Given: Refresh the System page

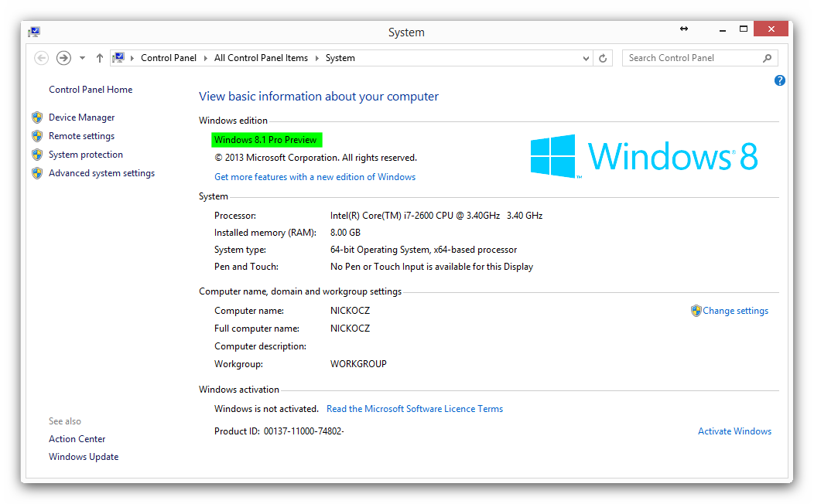Looking at the screenshot, I should 603,58.
